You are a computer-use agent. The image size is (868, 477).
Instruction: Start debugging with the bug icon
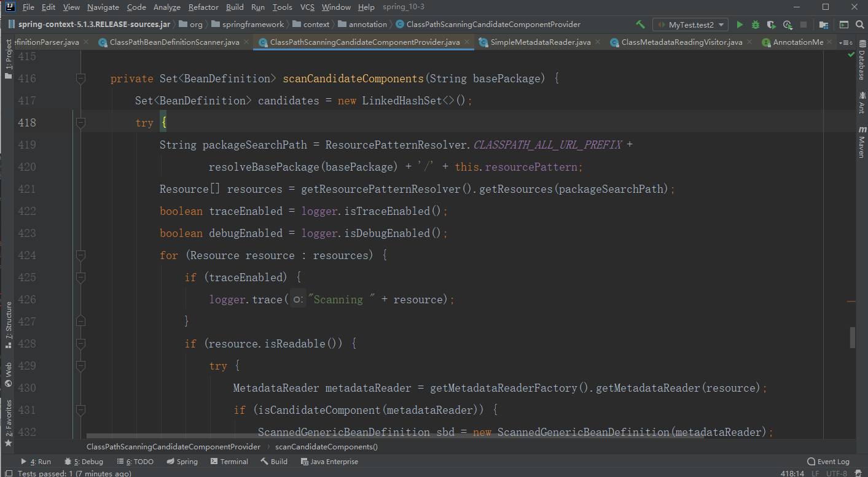(756, 25)
